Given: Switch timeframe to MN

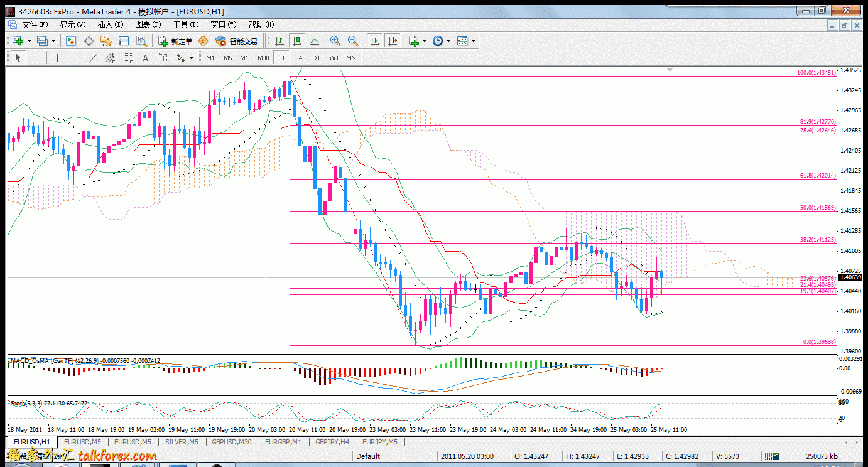Looking at the screenshot, I should [351, 58].
